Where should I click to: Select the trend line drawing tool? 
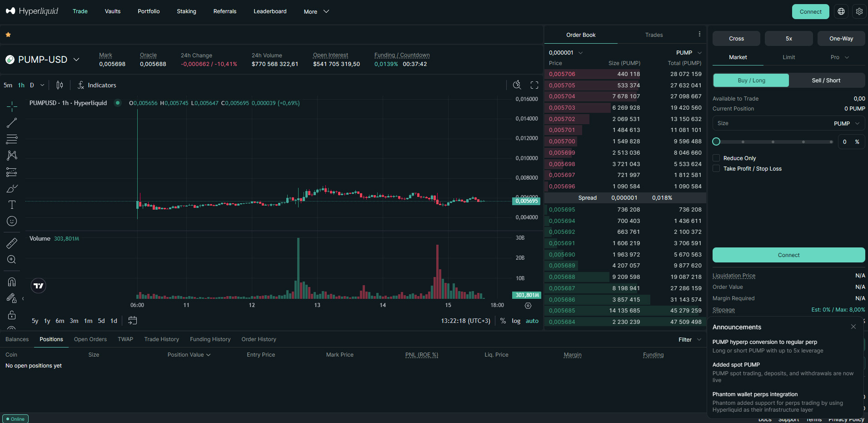pyautogui.click(x=12, y=122)
